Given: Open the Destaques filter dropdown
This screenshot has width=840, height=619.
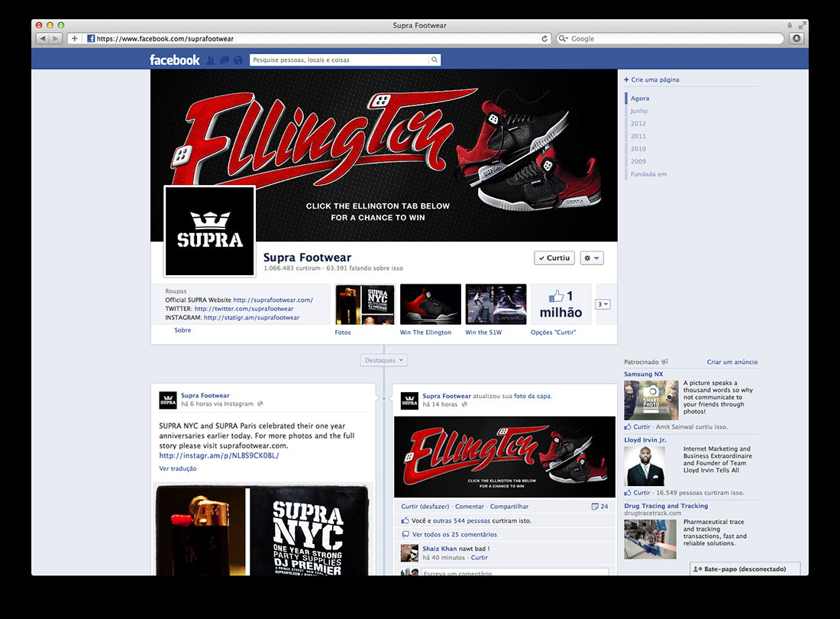Looking at the screenshot, I should [x=384, y=360].
